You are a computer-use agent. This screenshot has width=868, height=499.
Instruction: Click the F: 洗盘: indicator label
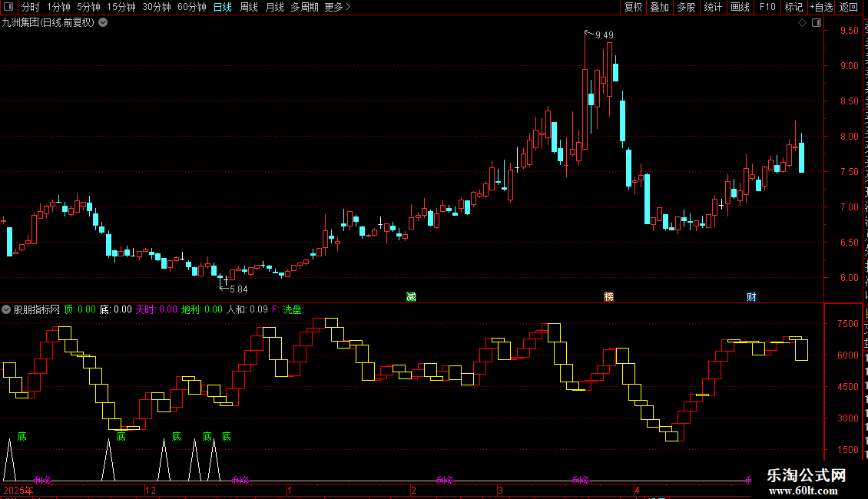pyautogui.click(x=288, y=310)
